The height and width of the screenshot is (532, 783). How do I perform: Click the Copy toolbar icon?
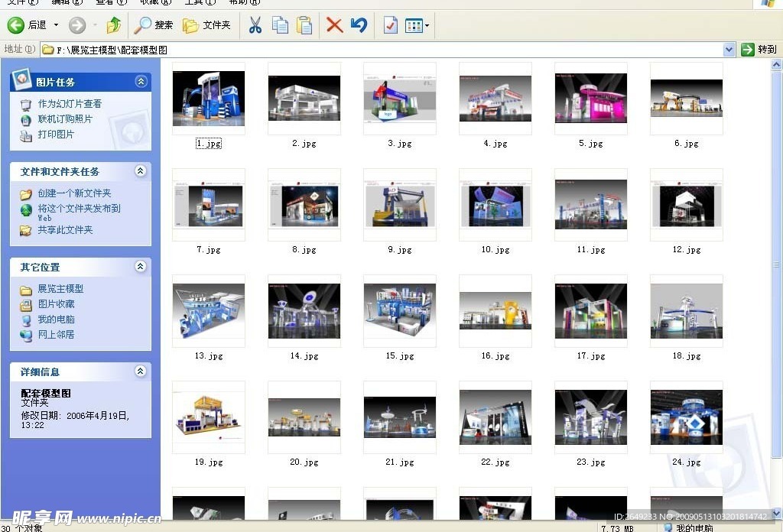pos(280,25)
